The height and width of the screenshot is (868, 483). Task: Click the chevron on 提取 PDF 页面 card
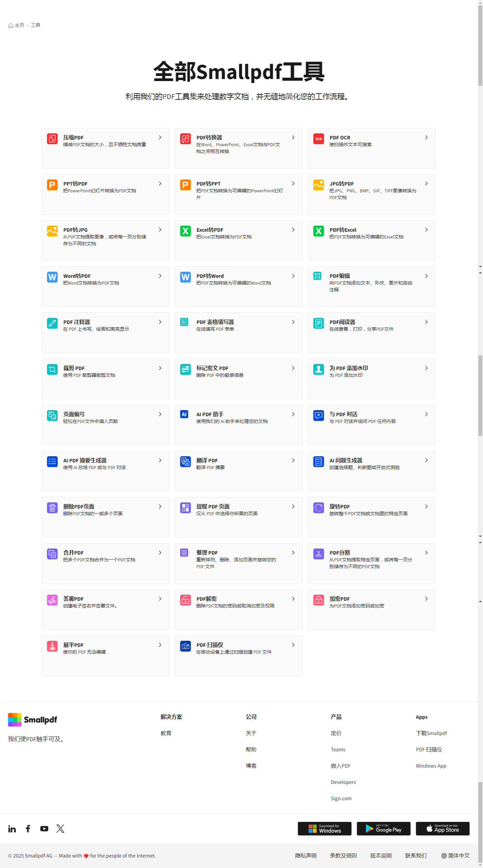click(293, 506)
